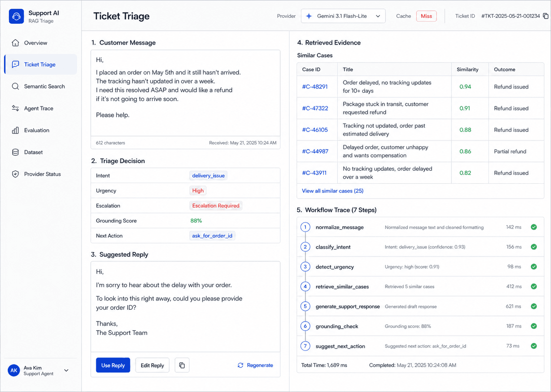The height and width of the screenshot is (392, 551).
Task: Copy suggested reply with copy icon button
Action: [x=182, y=365]
